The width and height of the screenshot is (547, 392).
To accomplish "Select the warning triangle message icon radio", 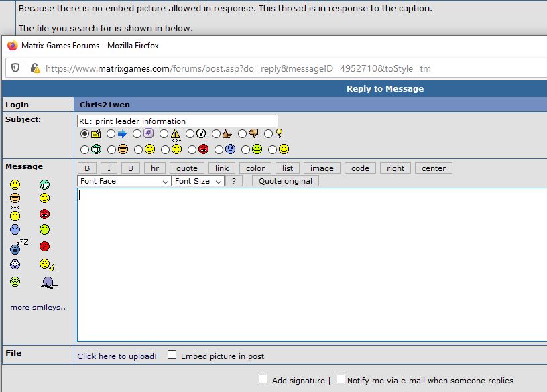I will (x=164, y=133).
